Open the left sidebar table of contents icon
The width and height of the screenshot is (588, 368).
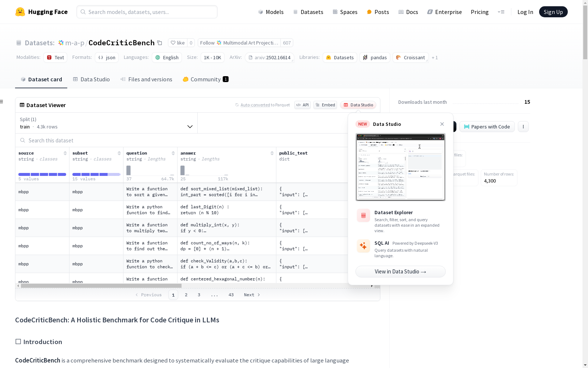point(2,102)
